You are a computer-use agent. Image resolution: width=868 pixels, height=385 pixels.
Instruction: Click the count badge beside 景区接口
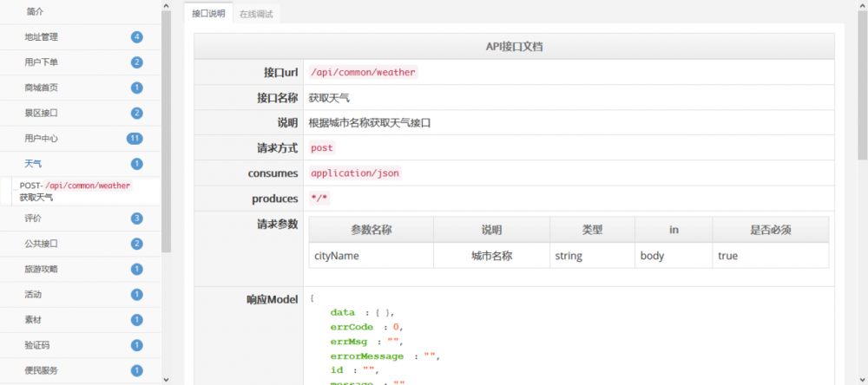tap(137, 114)
